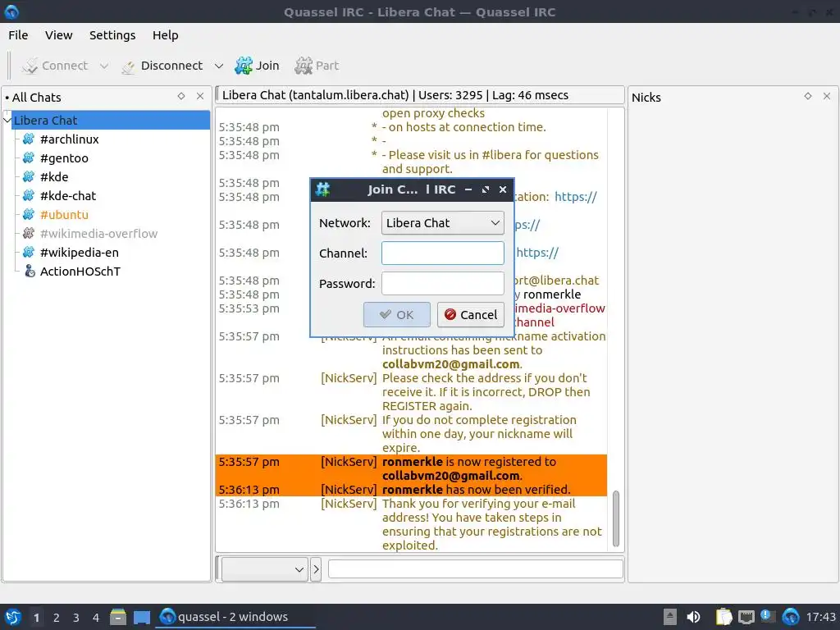Click the 17:43 taskbar clock

pyautogui.click(x=820, y=617)
